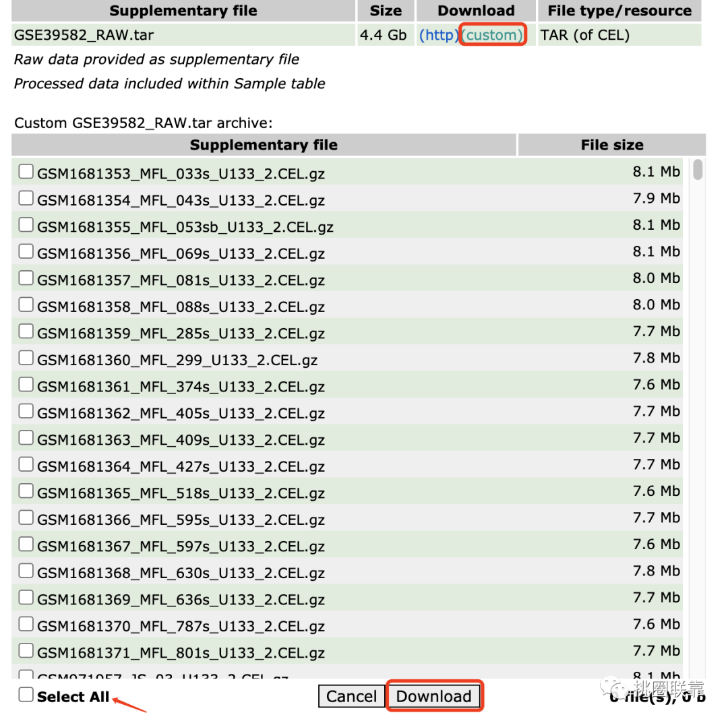This screenshot has width=728, height=721.
Task: Tick the GSM1681367_MFL_597s checkbox
Action: pyautogui.click(x=26, y=544)
